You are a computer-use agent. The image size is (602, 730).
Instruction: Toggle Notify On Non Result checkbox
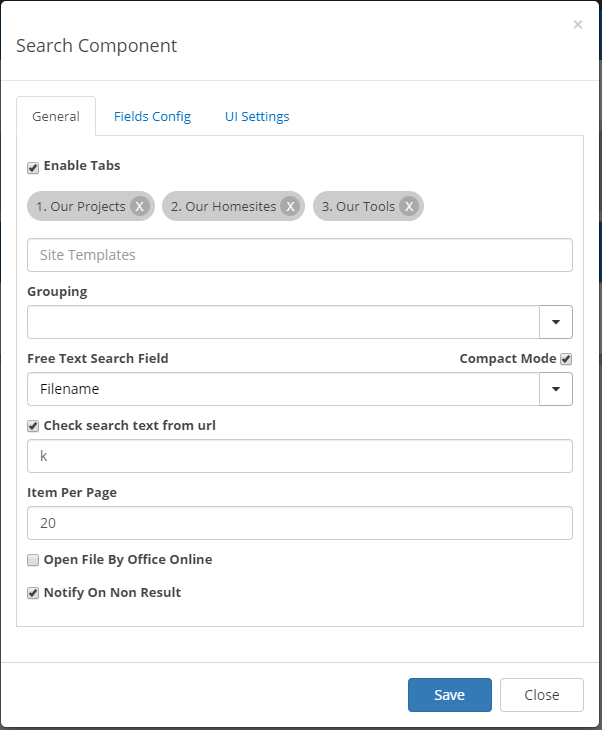(x=33, y=593)
